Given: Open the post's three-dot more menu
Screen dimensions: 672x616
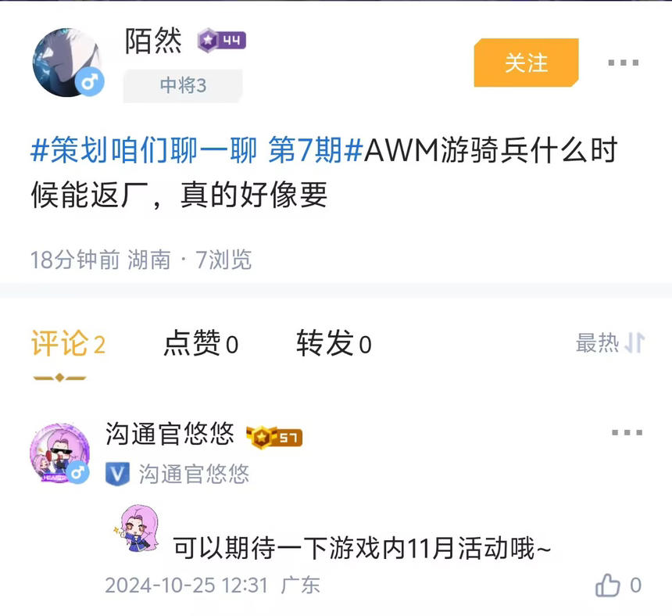Looking at the screenshot, I should click(x=623, y=63).
